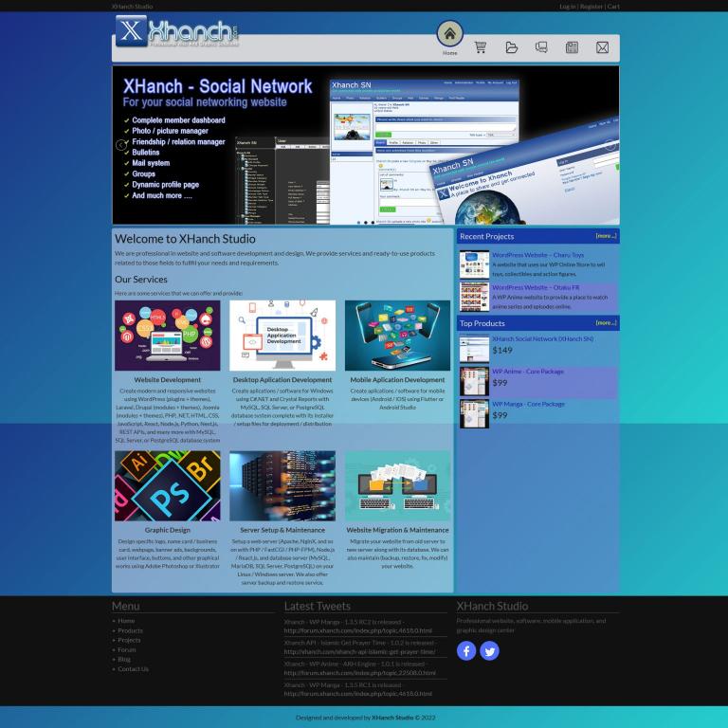Screen dimensions: 728x728
Task: Open more Recent Projects
Action: (x=606, y=236)
